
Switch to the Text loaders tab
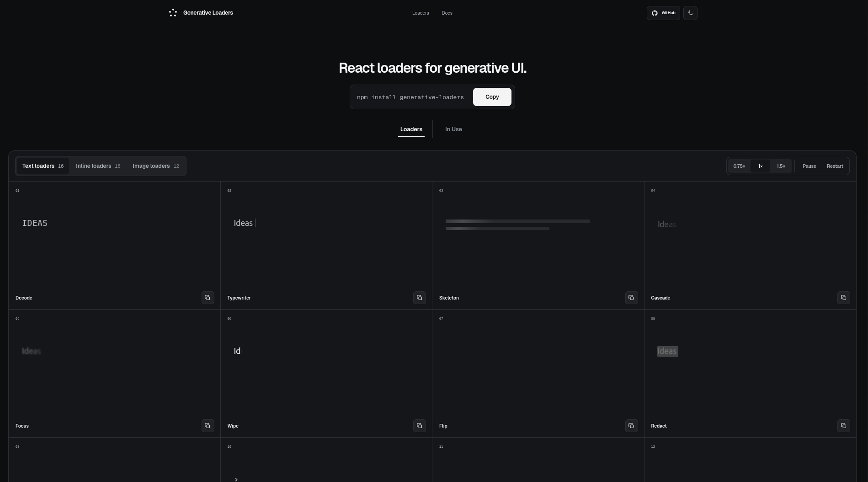click(x=43, y=166)
